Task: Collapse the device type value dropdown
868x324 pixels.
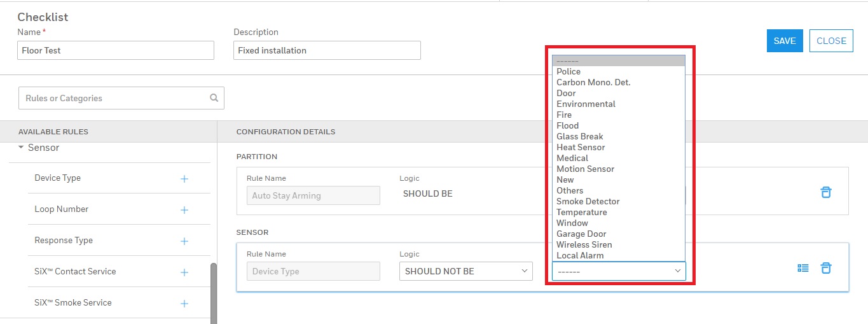Action: (619, 271)
